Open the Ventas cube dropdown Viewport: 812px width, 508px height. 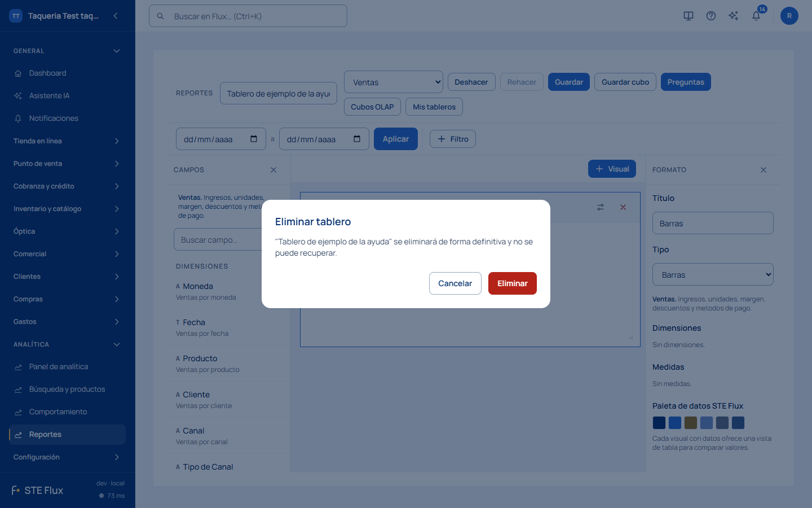click(394, 82)
